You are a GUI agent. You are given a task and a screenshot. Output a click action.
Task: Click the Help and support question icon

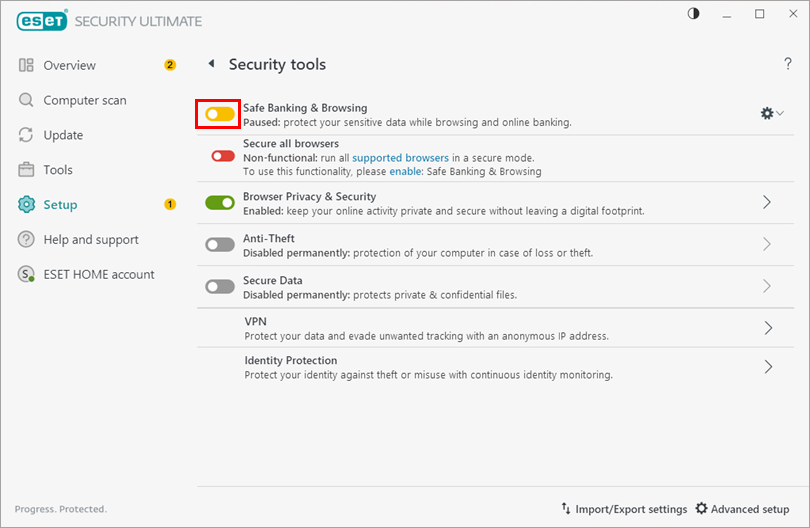(27, 240)
